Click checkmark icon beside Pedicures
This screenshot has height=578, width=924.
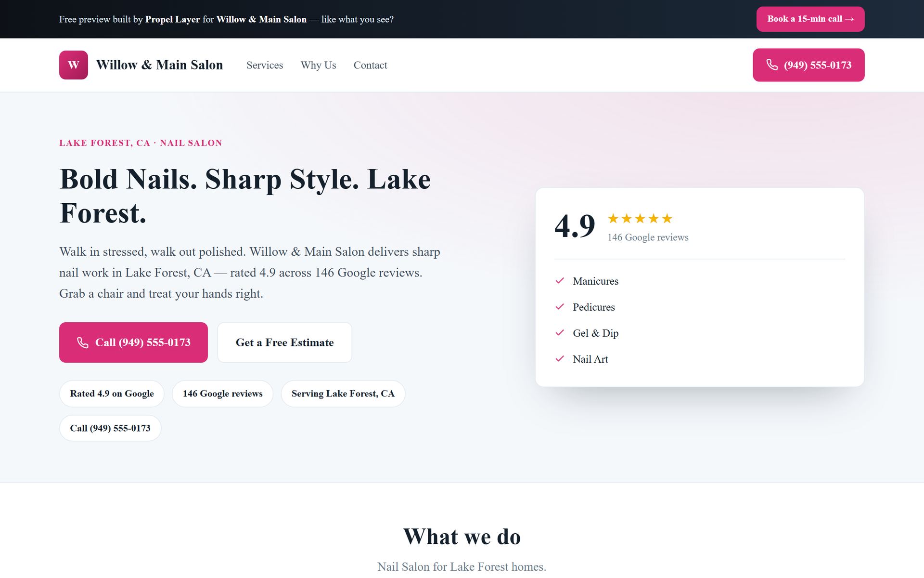tap(560, 307)
